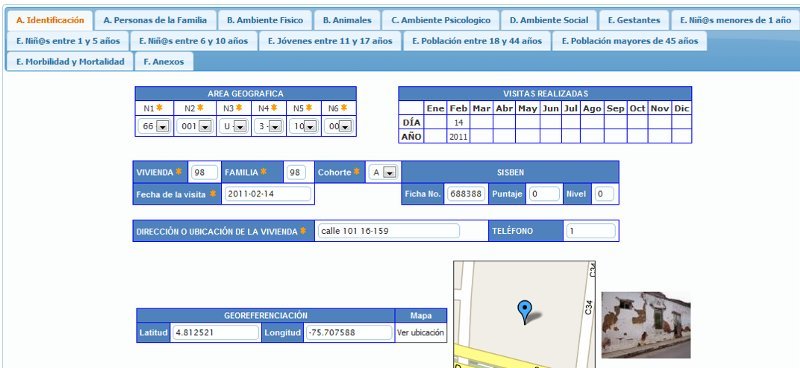Click the Mar column header in visits table

click(x=482, y=108)
